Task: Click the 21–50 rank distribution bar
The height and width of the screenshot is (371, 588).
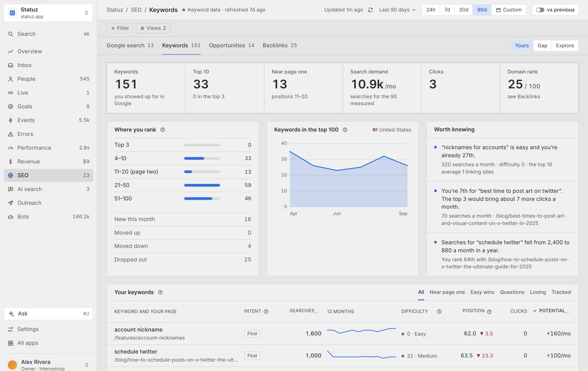Action: pos(202,185)
